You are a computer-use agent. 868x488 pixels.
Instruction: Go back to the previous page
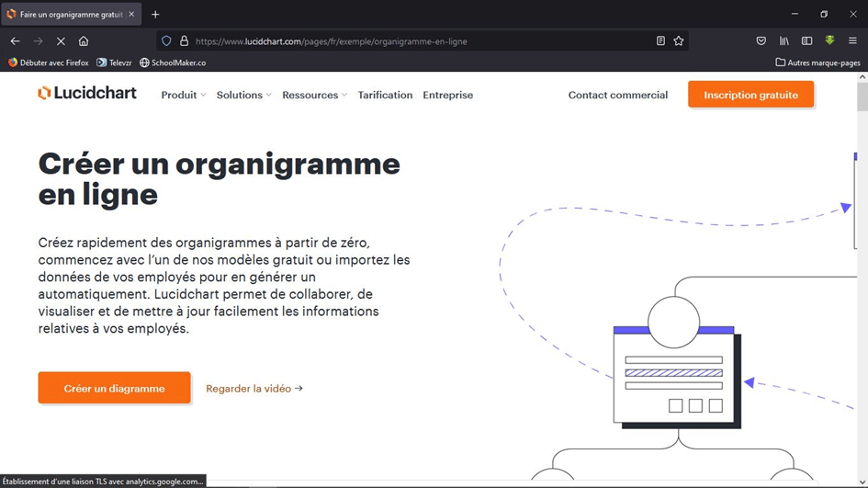(15, 41)
